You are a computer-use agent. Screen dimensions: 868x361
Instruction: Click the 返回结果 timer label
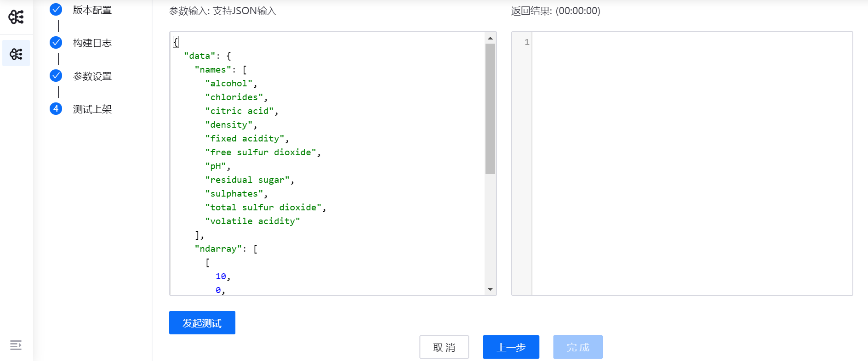click(x=555, y=11)
